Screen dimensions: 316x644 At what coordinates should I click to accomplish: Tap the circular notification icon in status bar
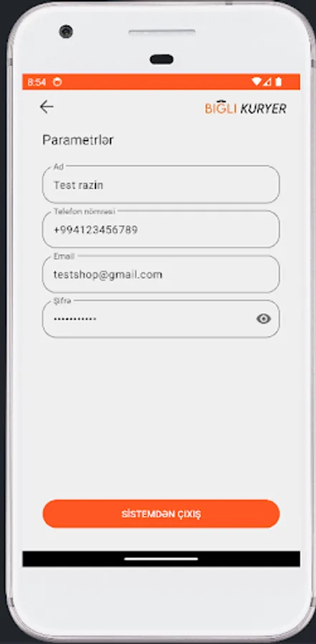tap(57, 82)
